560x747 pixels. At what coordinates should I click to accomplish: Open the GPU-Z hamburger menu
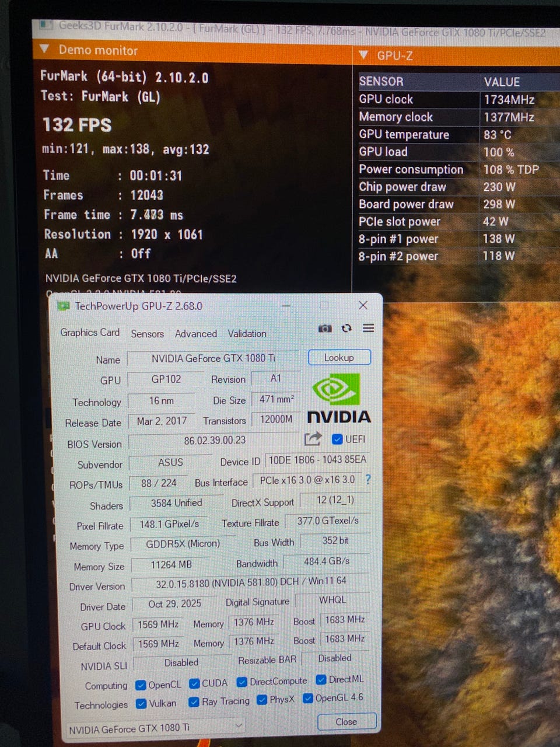tap(368, 328)
